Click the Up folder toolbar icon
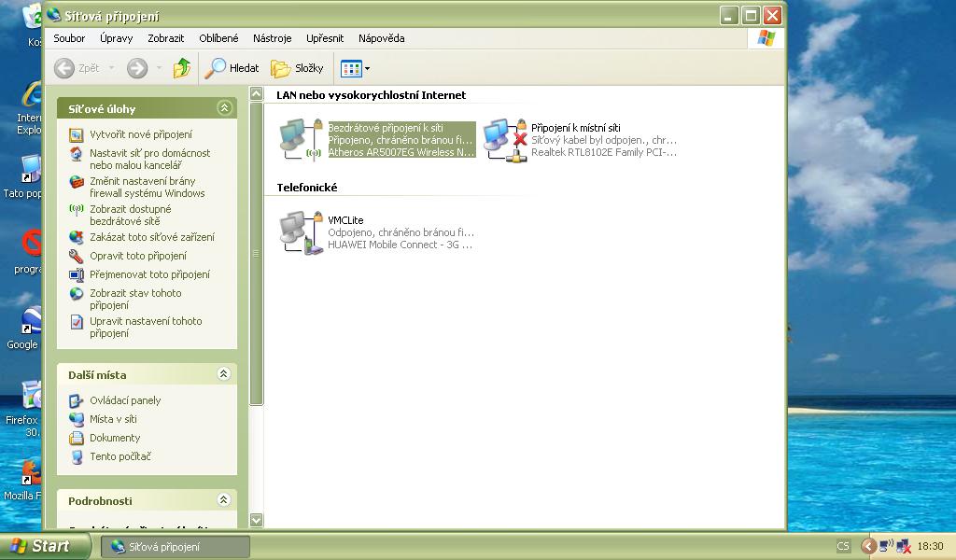956x560 pixels. coord(182,68)
